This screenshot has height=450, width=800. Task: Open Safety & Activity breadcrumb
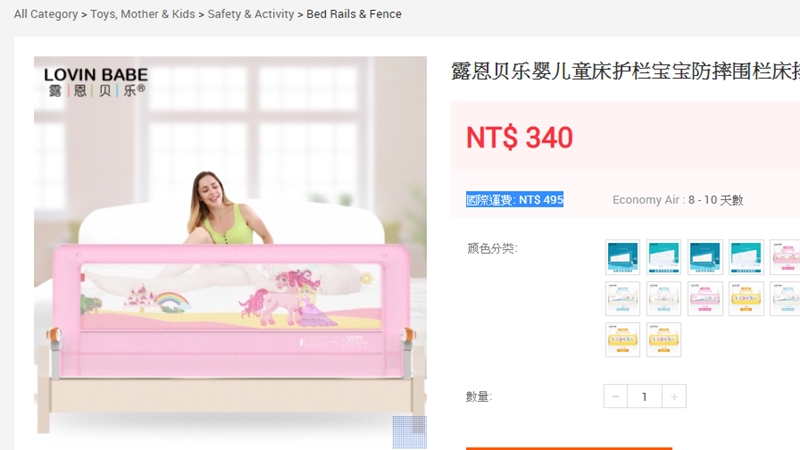251,14
